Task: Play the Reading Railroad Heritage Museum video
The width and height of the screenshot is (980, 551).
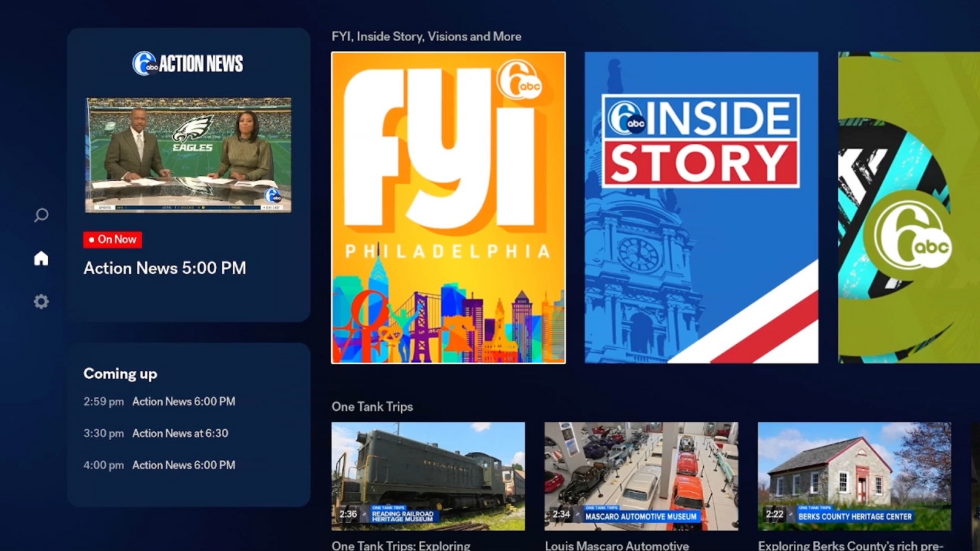Action: (428, 476)
